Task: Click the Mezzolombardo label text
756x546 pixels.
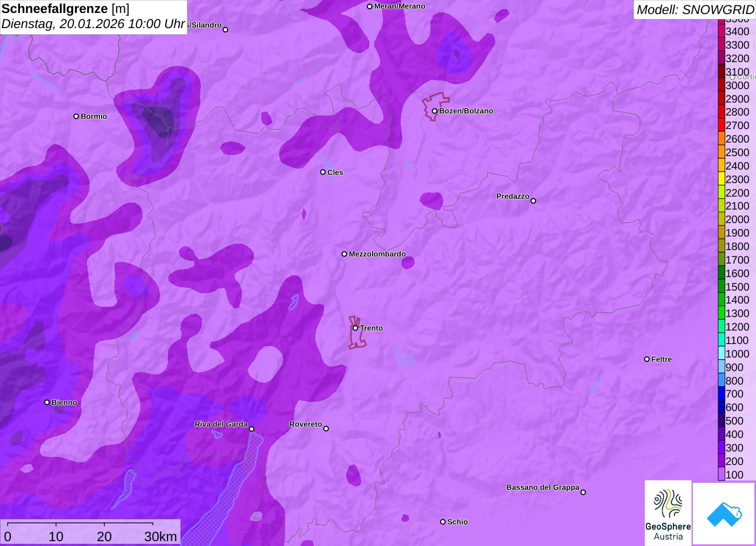Action: (x=377, y=254)
